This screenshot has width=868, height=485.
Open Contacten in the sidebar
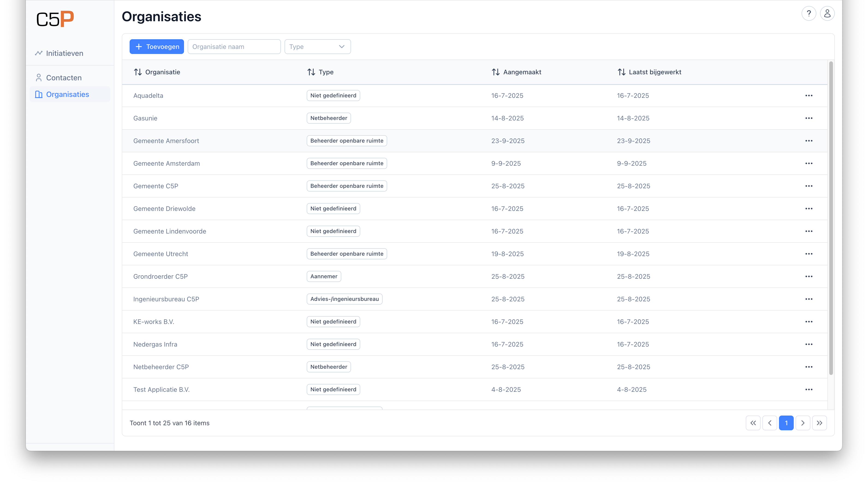click(x=64, y=78)
